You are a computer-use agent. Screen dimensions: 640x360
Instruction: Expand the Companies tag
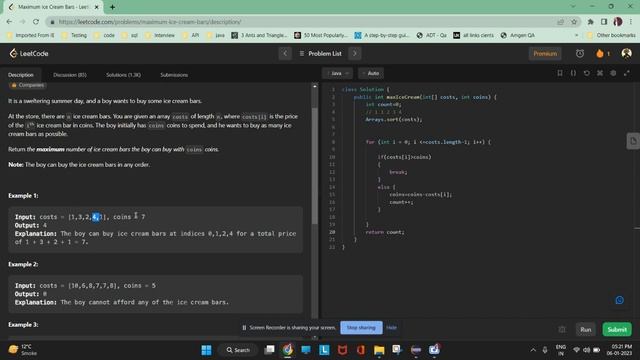pos(27,85)
